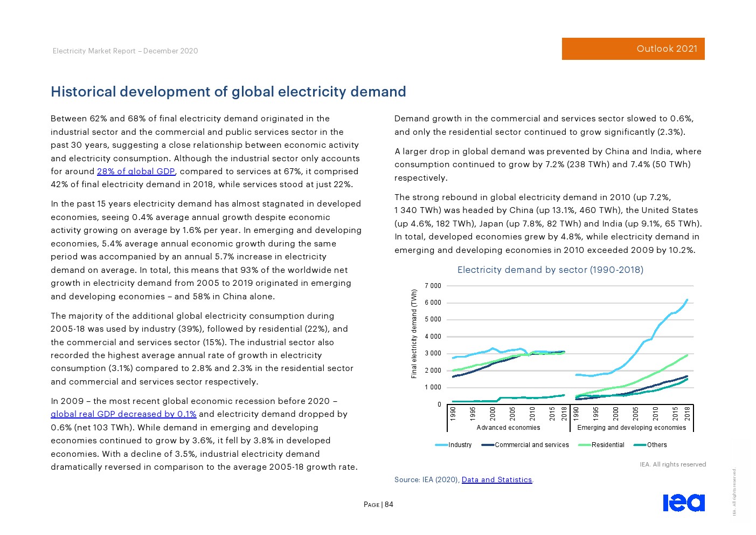
Task: Click the orange "Outlook 2021" banner
Action: 633,49
